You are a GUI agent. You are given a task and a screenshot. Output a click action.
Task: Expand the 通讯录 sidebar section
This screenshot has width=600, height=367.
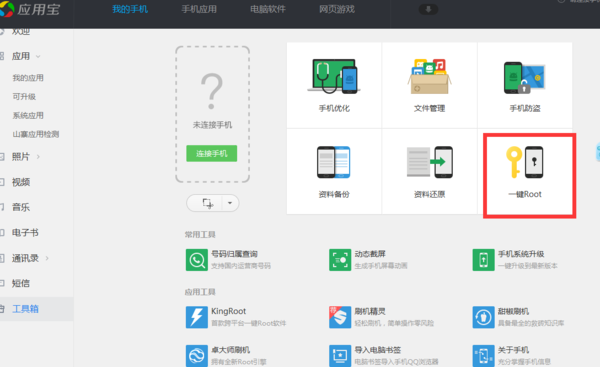pyautogui.click(x=47, y=258)
